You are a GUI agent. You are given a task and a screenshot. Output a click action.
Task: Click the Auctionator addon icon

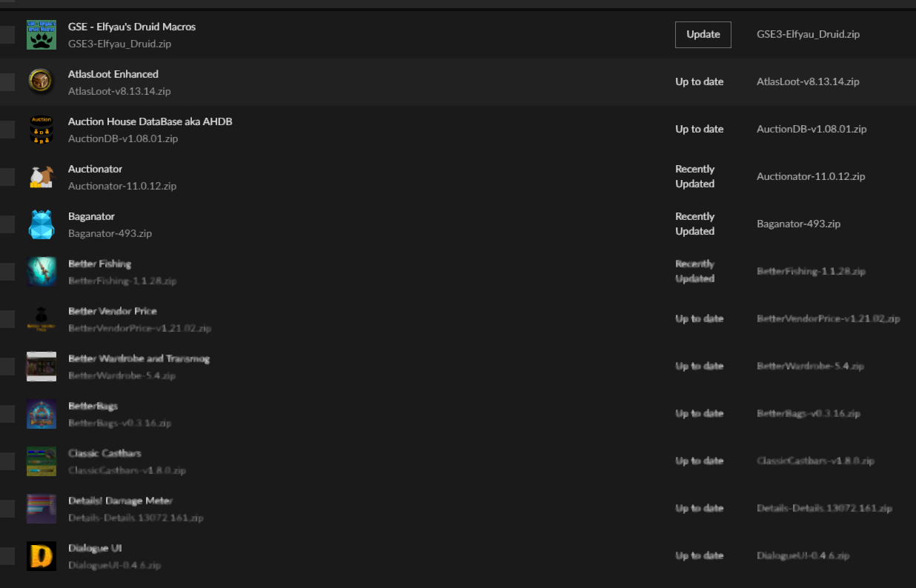click(42, 177)
